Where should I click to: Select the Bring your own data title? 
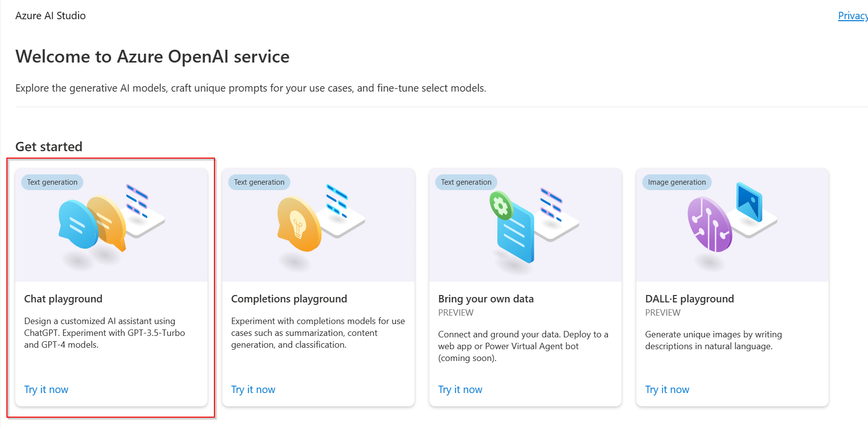tap(486, 299)
